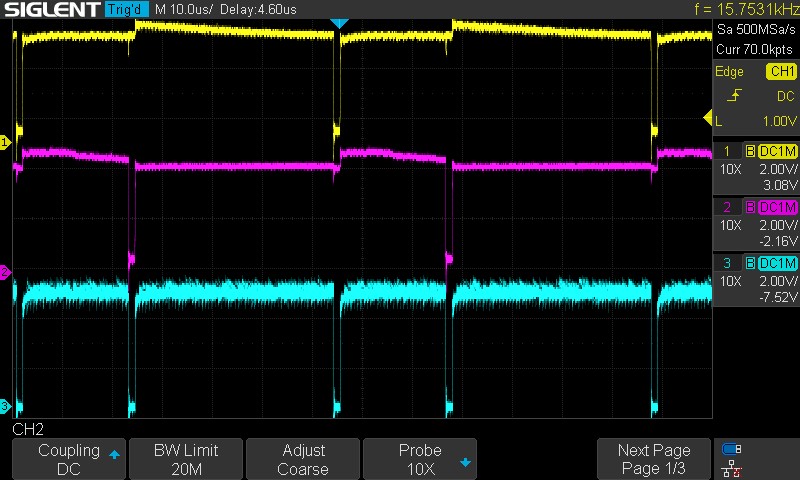Open the Edge trigger type selector
800x480 pixels.
(x=730, y=71)
